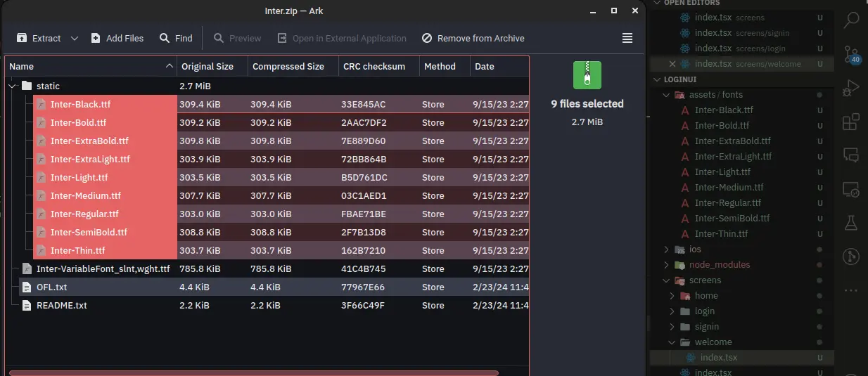868x376 pixels.
Task: Select Inter-Light.ttf in the archive list
Action: click(79, 177)
